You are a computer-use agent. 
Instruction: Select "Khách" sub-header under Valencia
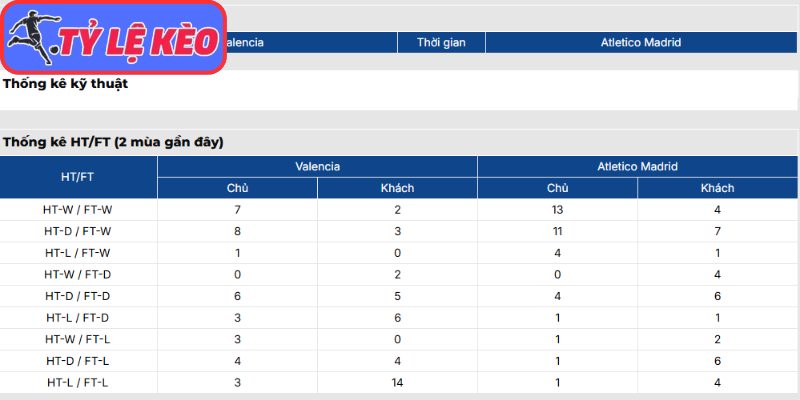(397, 188)
